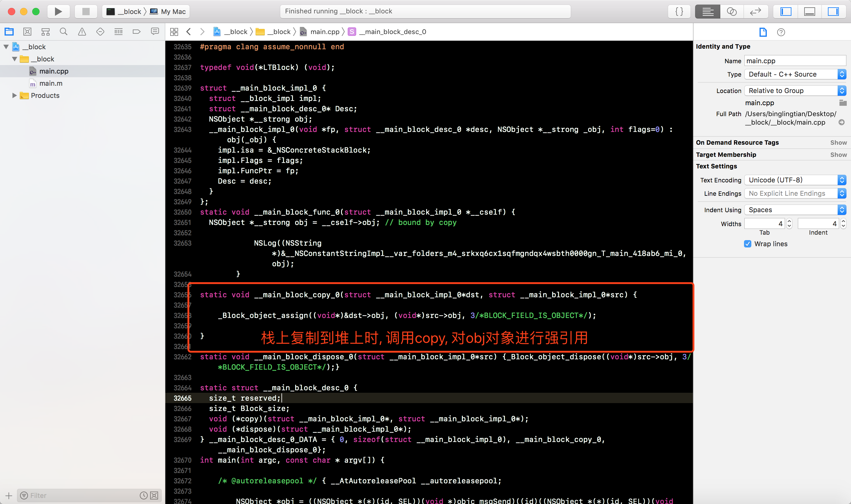The height and width of the screenshot is (504, 851).
Task: Run the project with the Play button
Action: click(x=58, y=12)
